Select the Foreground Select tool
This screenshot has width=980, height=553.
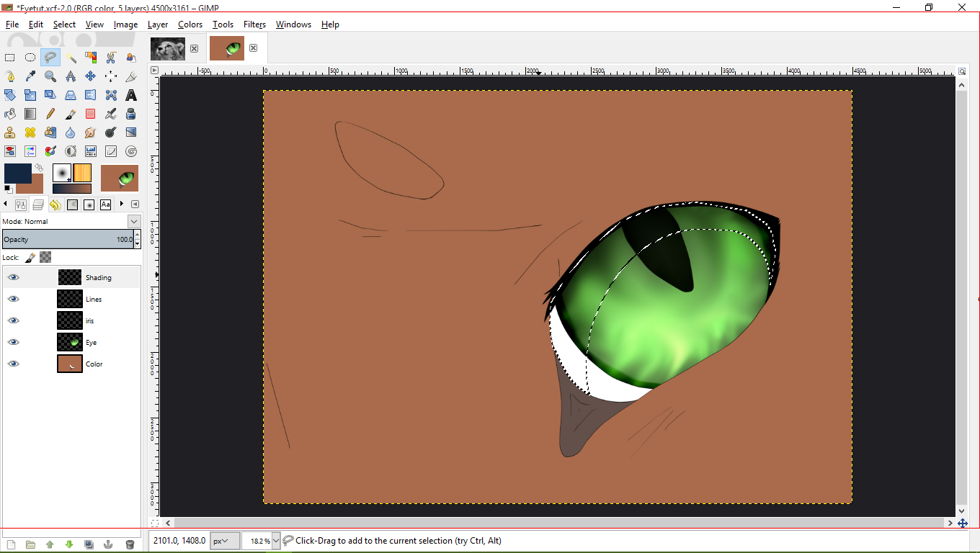tap(131, 58)
